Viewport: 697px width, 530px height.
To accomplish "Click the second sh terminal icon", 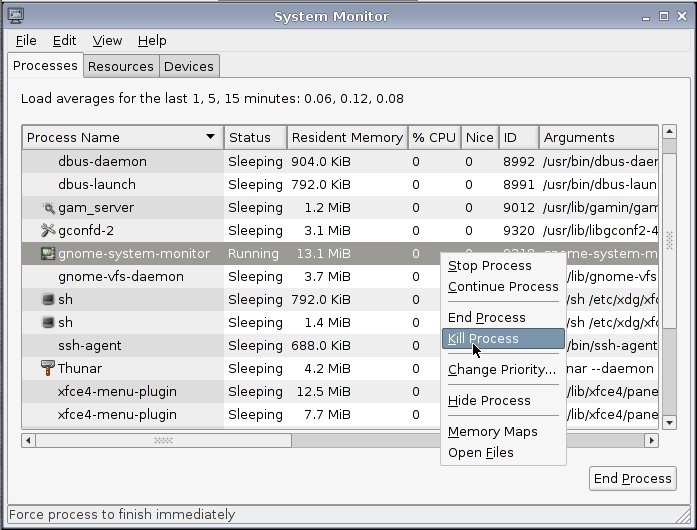I will point(48,322).
